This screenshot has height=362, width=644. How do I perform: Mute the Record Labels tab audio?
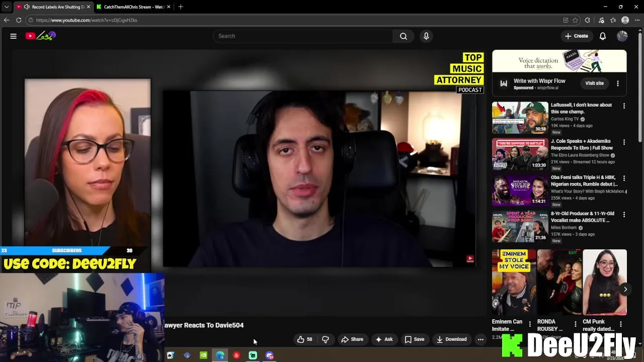tap(27, 7)
